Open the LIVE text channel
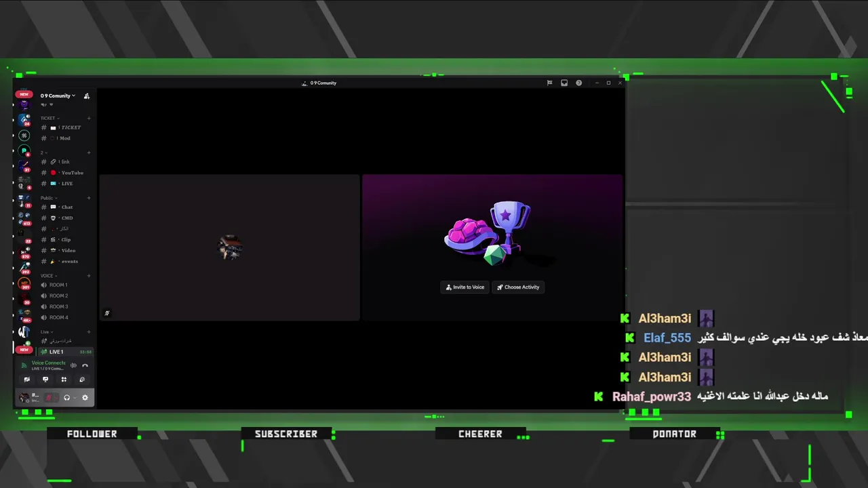The width and height of the screenshot is (868, 488). click(66, 184)
